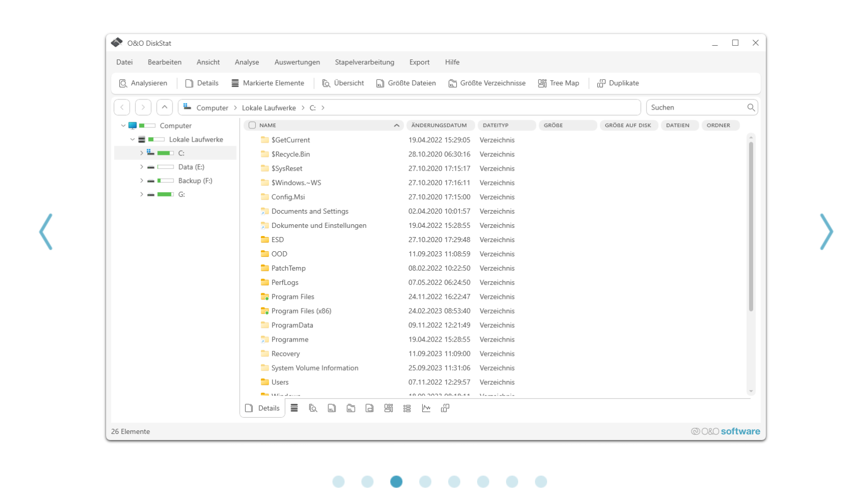Open the Analyse menu
Image resolution: width=842 pixels, height=504 pixels.
click(247, 62)
